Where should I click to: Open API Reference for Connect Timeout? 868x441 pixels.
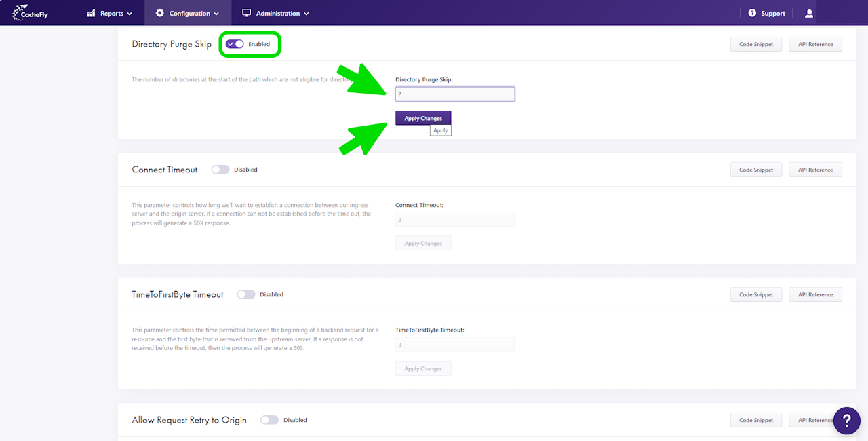point(816,170)
